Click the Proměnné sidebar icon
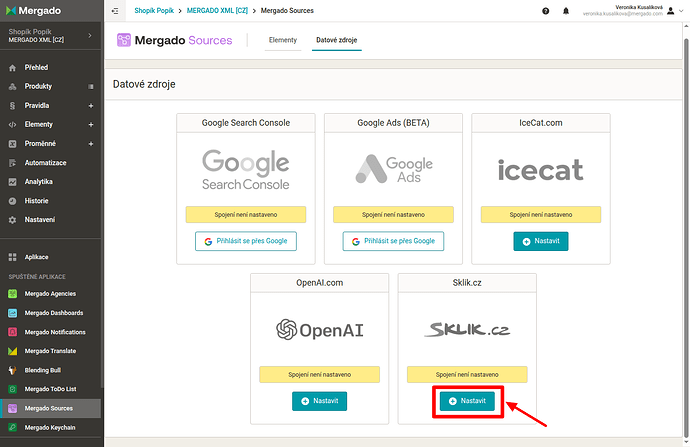Viewport: 690px width, 447px height. [12, 144]
